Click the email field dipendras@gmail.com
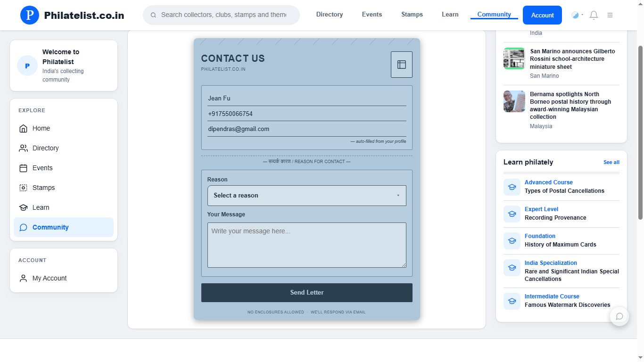 pyautogui.click(x=307, y=129)
